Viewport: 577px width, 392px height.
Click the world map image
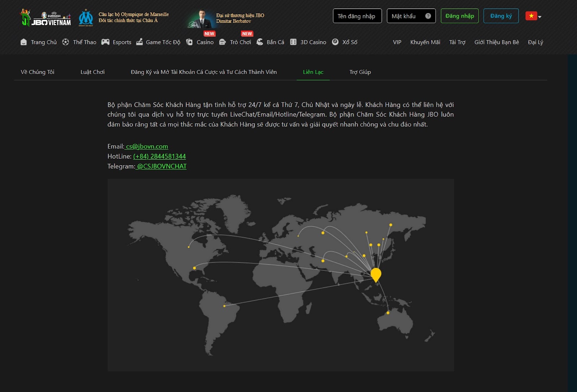tap(281, 275)
